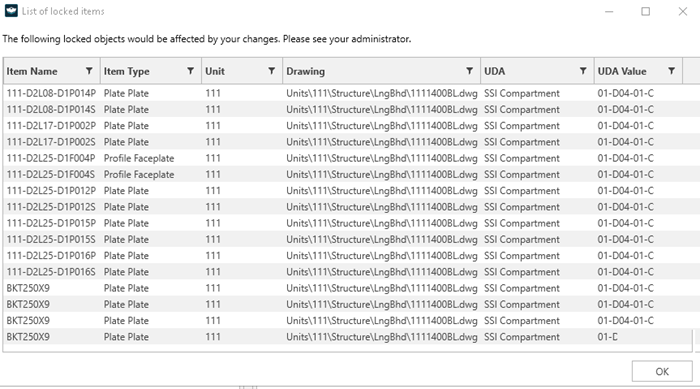Viewport: 700px width, 389px height.
Task: Open the Drawing column filter
Action: tap(470, 71)
